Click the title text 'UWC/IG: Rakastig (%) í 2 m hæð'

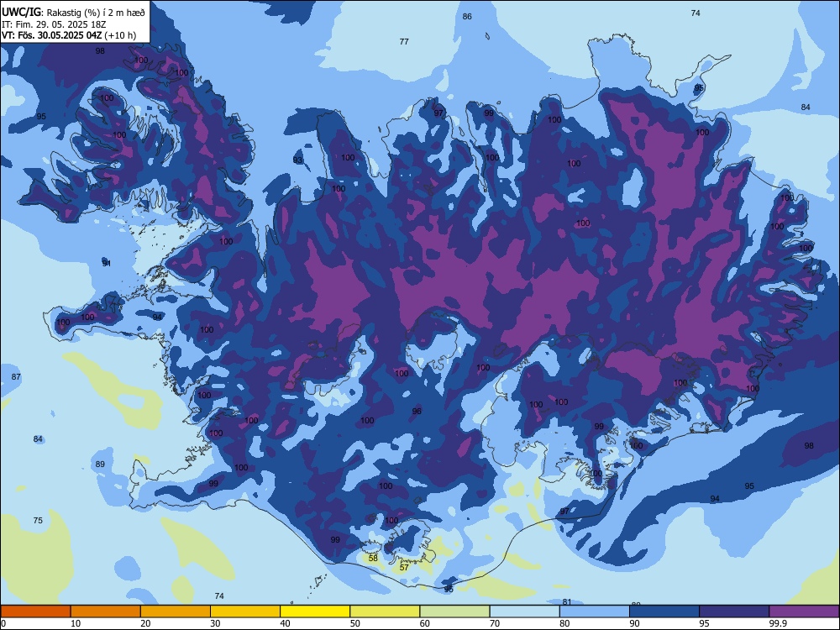[x=73, y=12]
